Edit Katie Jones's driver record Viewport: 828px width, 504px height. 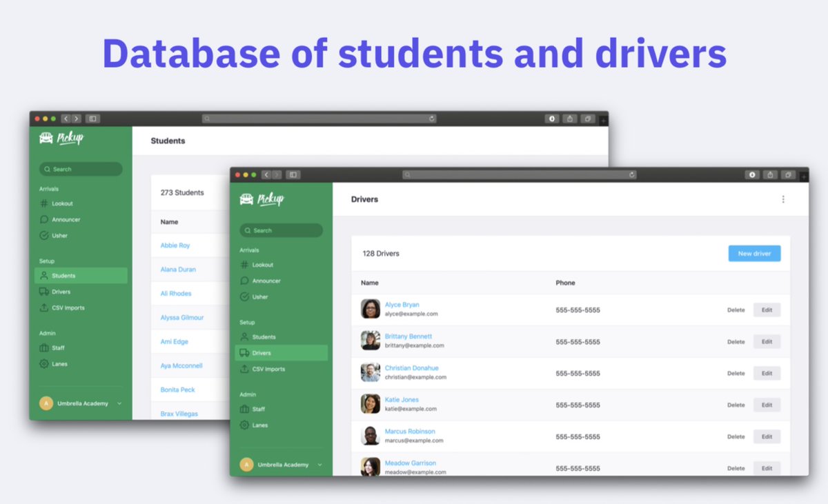coord(767,405)
